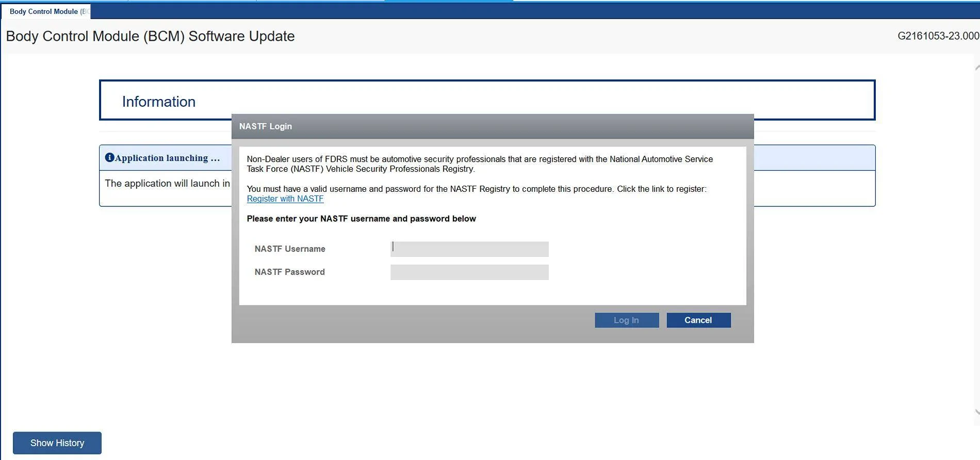Click the G2161053-23.000 procedure code

coord(938,36)
